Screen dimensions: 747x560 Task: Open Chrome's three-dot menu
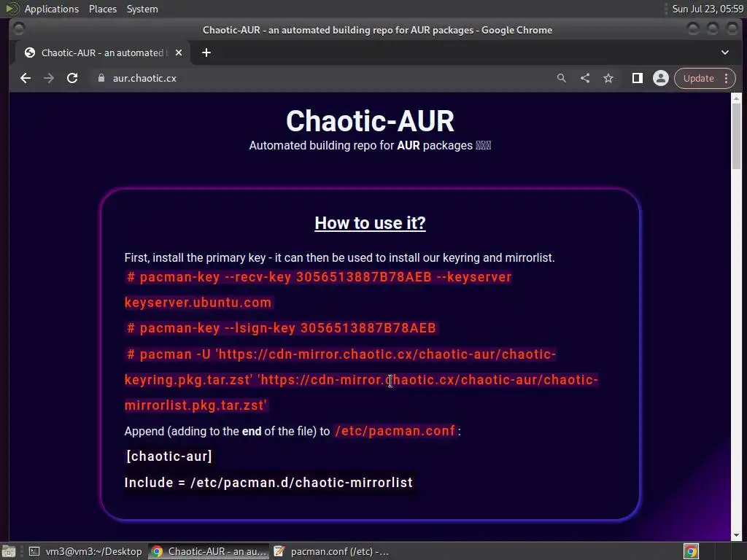coord(727,78)
